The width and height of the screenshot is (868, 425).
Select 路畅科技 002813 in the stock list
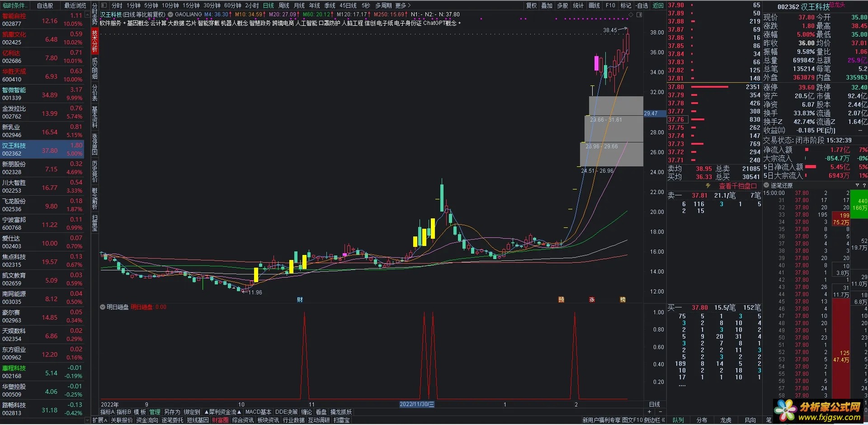[x=42, y=409]
